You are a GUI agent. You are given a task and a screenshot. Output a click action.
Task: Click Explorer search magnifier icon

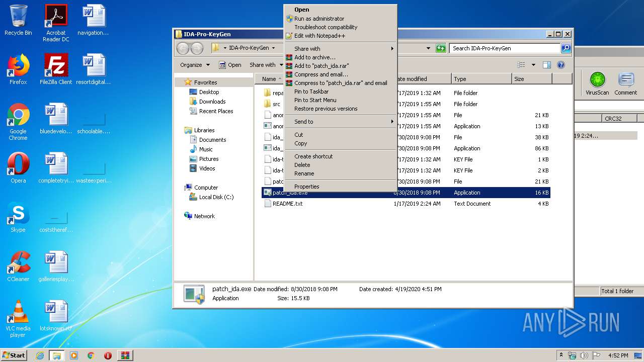pos(566,48)
